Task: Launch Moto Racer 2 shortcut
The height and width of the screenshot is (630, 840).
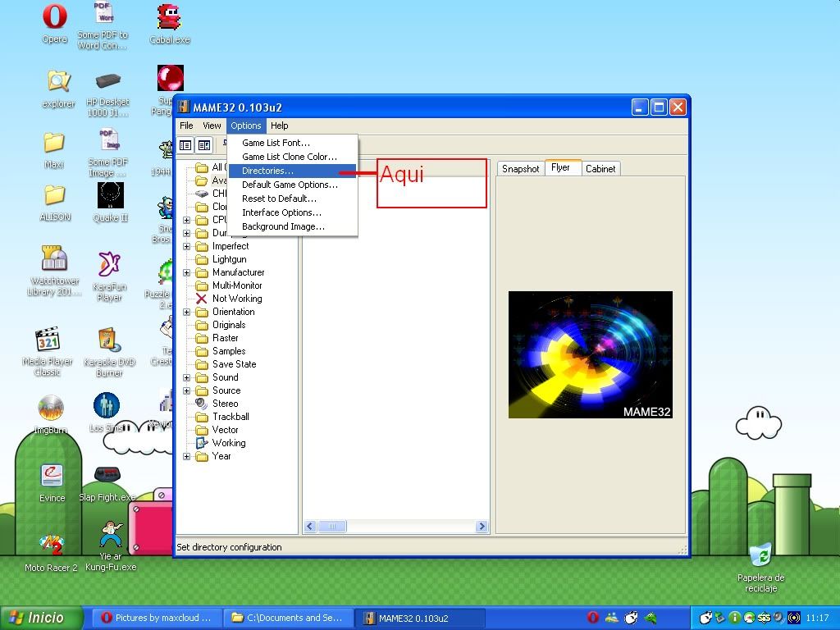Action: (51, 553)
